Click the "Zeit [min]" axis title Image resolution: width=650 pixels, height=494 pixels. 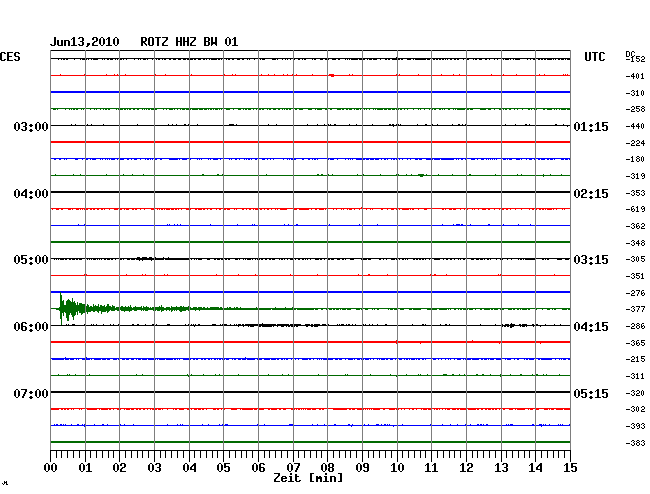point(308,478)
